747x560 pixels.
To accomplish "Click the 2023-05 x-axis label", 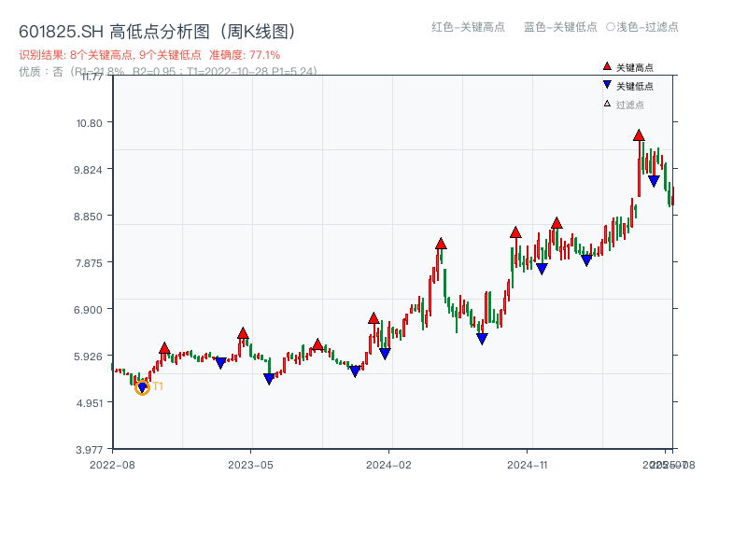I will (250, 465).
